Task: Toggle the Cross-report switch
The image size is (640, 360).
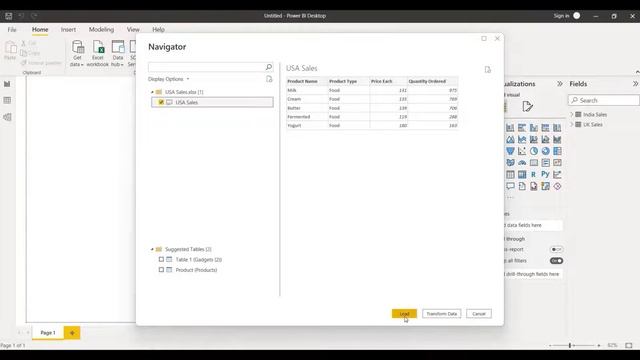Action: (556, 249)
